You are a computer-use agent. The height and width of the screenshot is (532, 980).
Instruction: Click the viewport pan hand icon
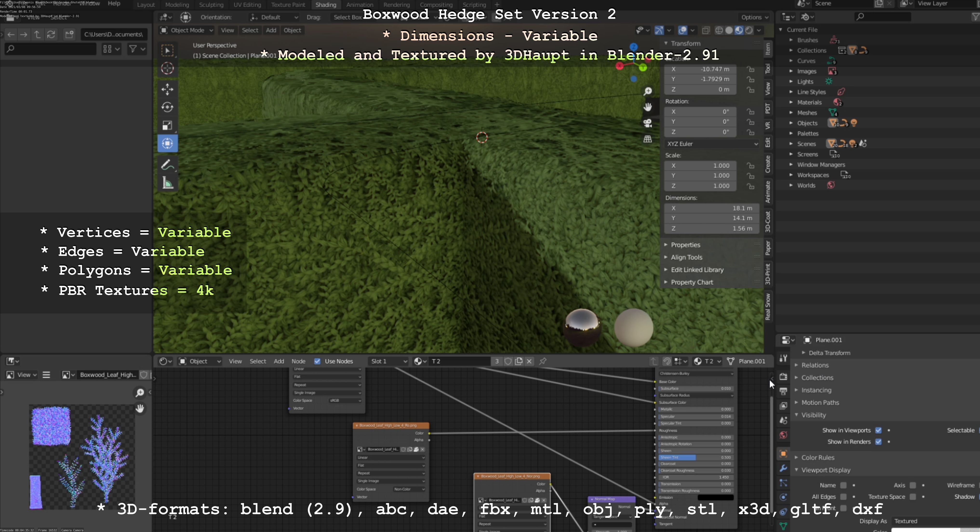click(x=647, y=107)
